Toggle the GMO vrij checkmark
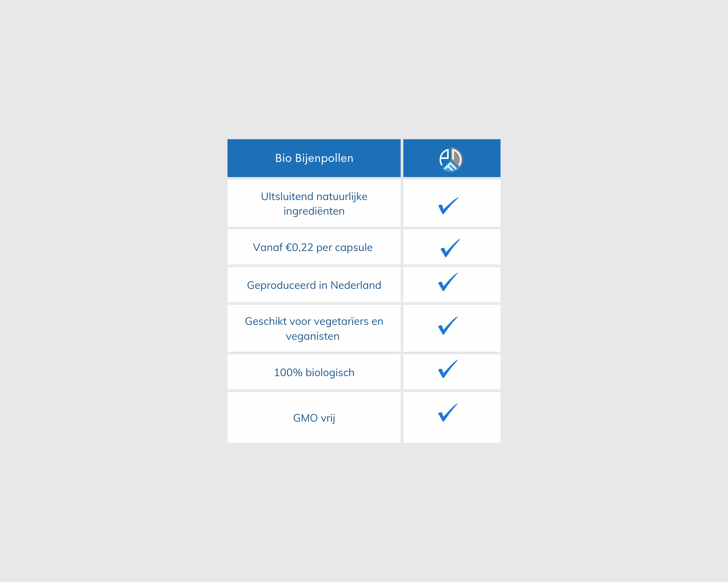 (448, 412)
